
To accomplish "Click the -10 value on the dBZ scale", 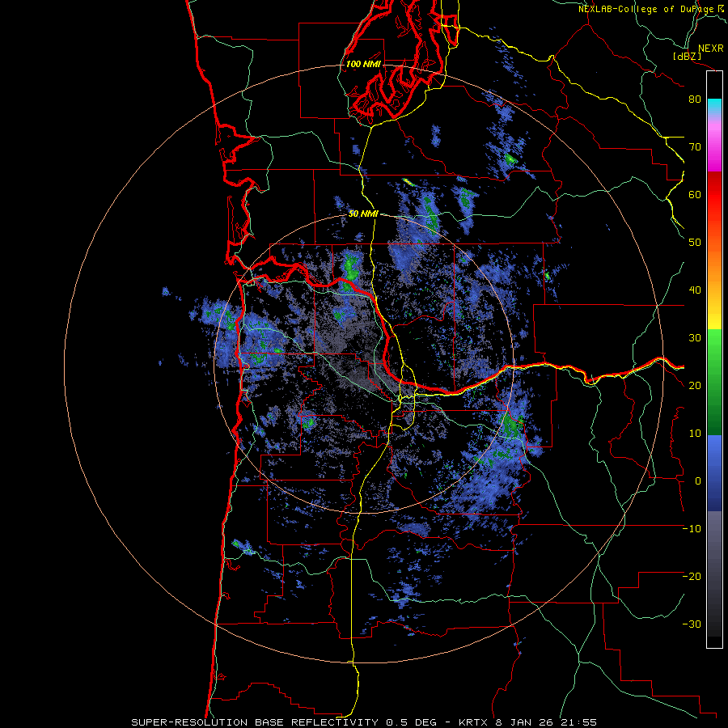I will coord(692,529).
